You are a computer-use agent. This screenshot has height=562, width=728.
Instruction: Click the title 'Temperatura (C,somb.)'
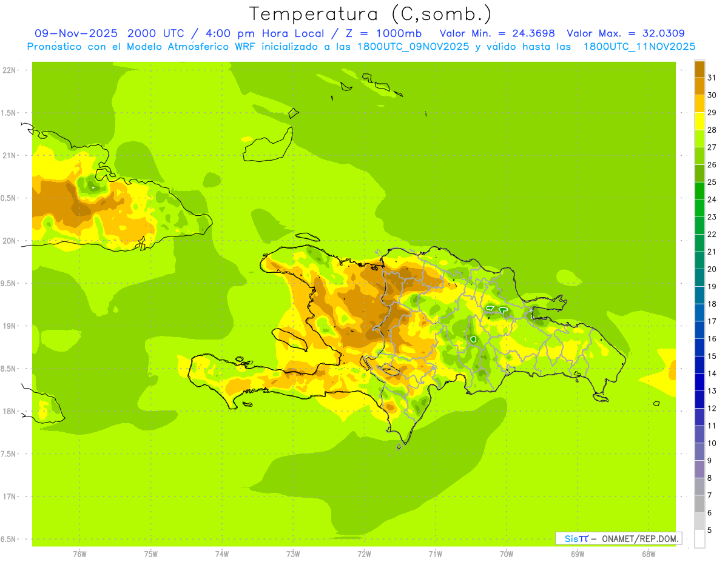[x=370, y=14]
